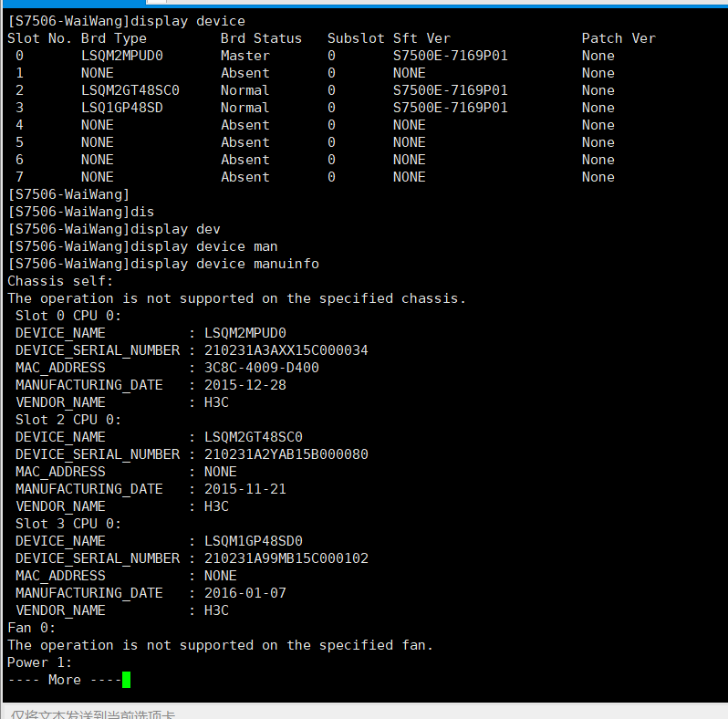Image resolution: width=728 pixels, height=719 pixels.
Task: Click serial number 210231A3AXX15C000034
Action: (x=286, y=350)
